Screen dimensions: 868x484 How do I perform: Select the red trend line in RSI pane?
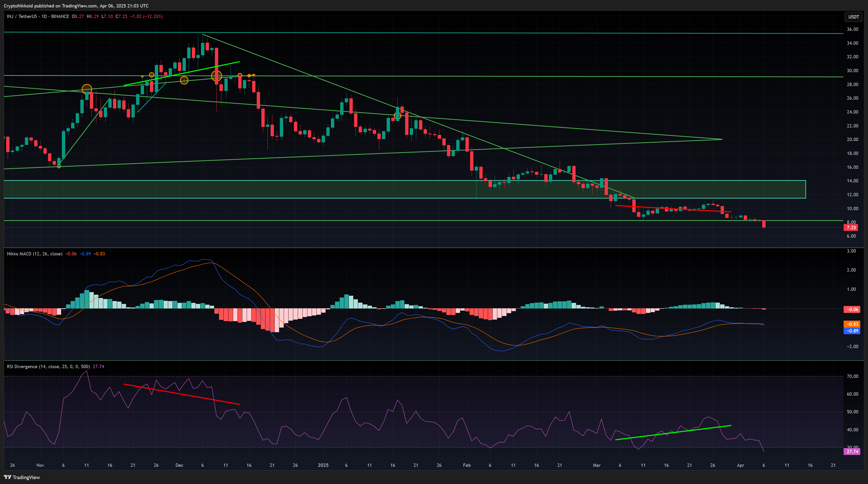(182, 394)
